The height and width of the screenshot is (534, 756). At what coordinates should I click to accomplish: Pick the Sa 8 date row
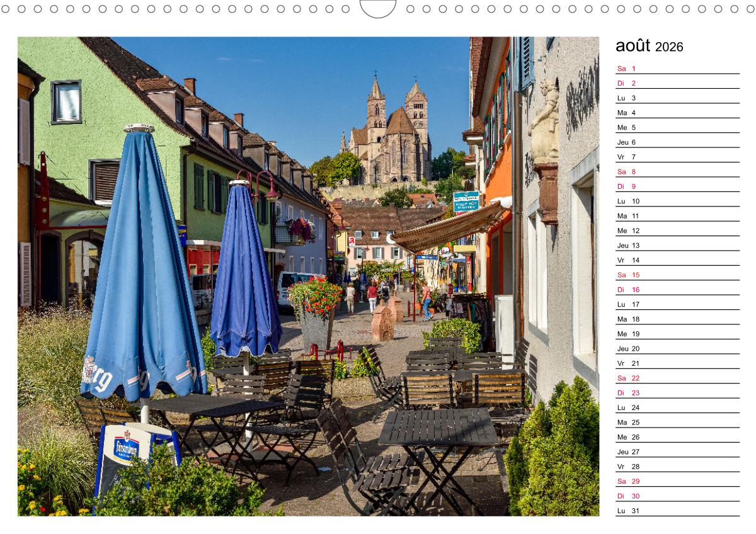[677, 171]
